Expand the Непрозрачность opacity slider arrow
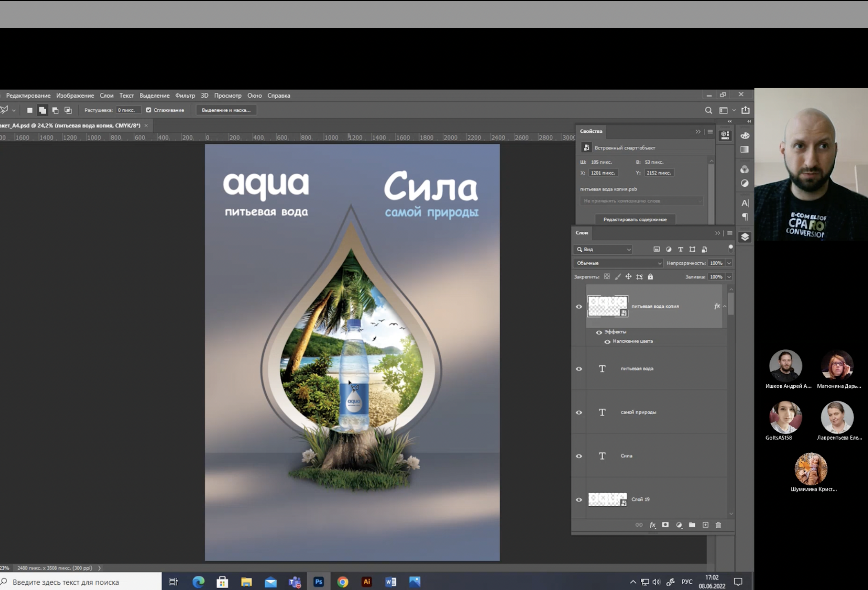 point(729,263)
